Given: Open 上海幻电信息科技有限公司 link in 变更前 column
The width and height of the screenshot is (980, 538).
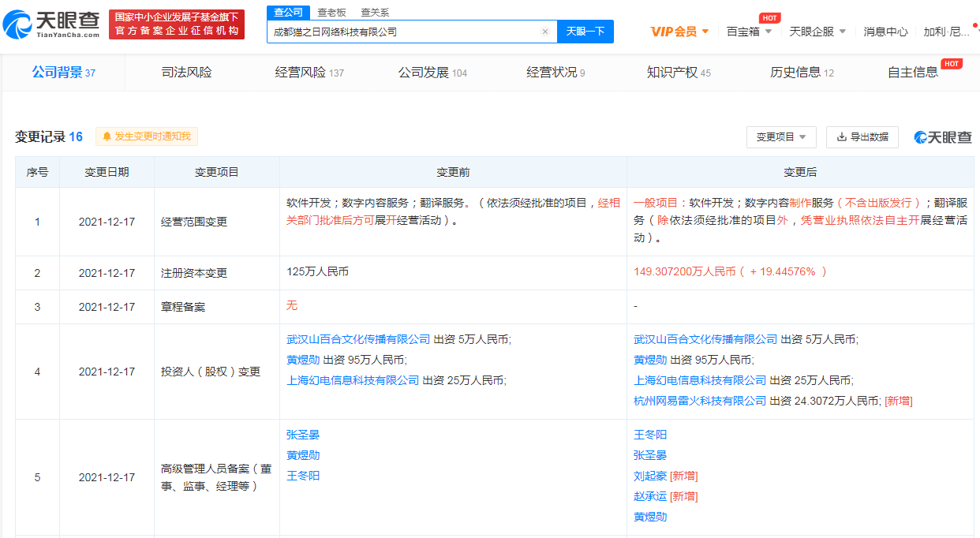Looking at the screenshot, I should (x=353, y=380).
